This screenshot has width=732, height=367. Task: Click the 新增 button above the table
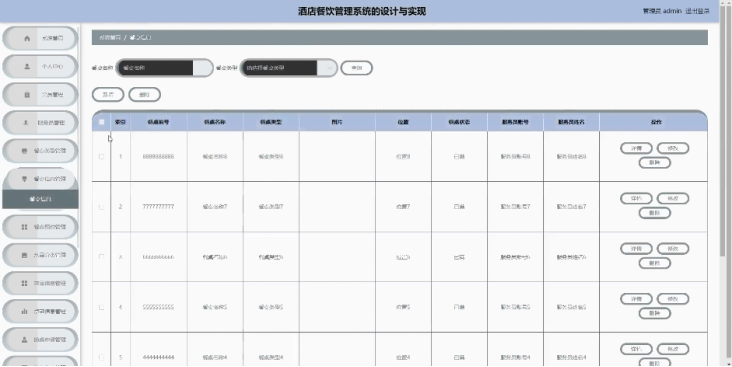pyautogui.click(x=108, y=95)
